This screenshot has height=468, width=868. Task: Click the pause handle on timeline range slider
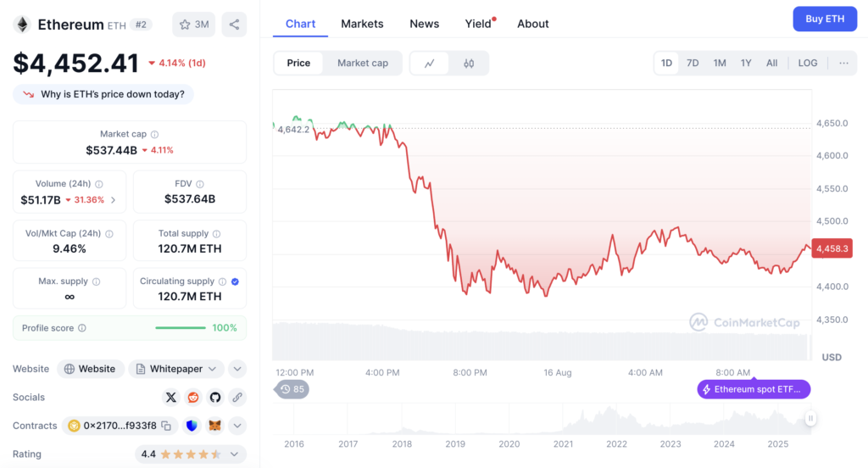tap(811, 418)
